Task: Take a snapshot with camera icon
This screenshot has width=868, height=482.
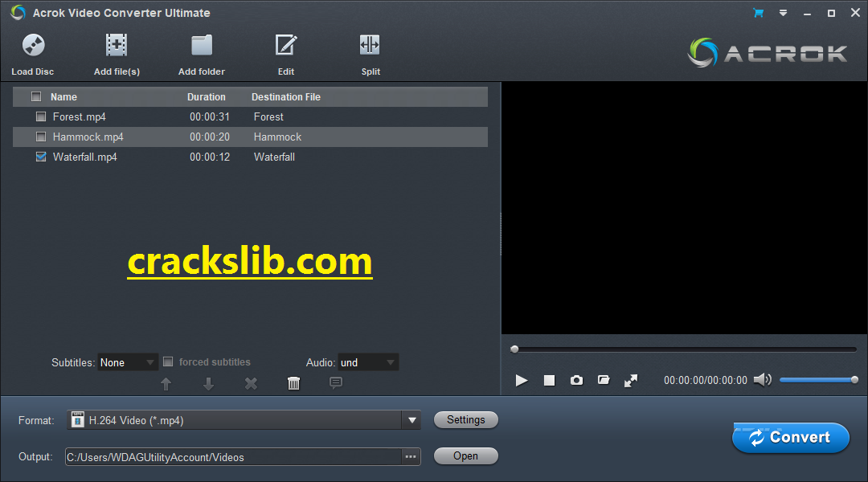Action: (x=576, y=380)
